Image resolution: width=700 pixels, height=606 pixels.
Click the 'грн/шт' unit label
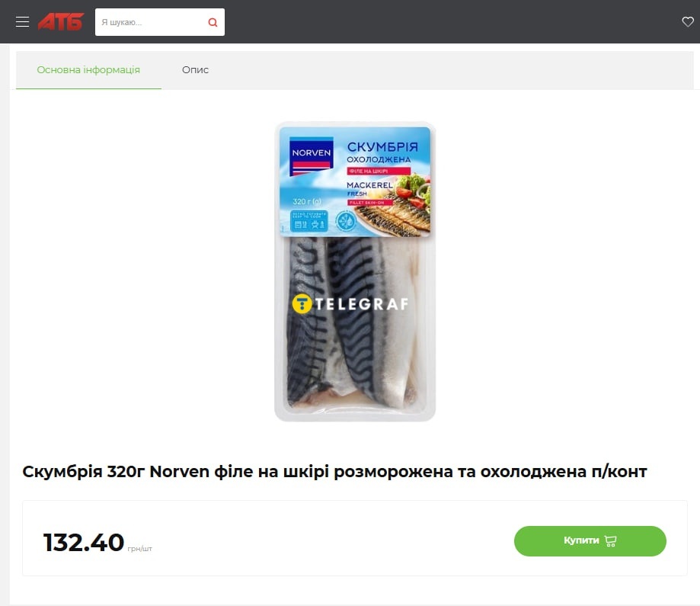tap(139, 548)
